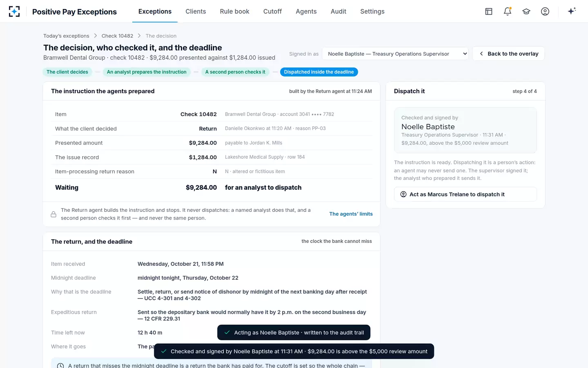Switch to the Exceptions tab

(155, 11)
